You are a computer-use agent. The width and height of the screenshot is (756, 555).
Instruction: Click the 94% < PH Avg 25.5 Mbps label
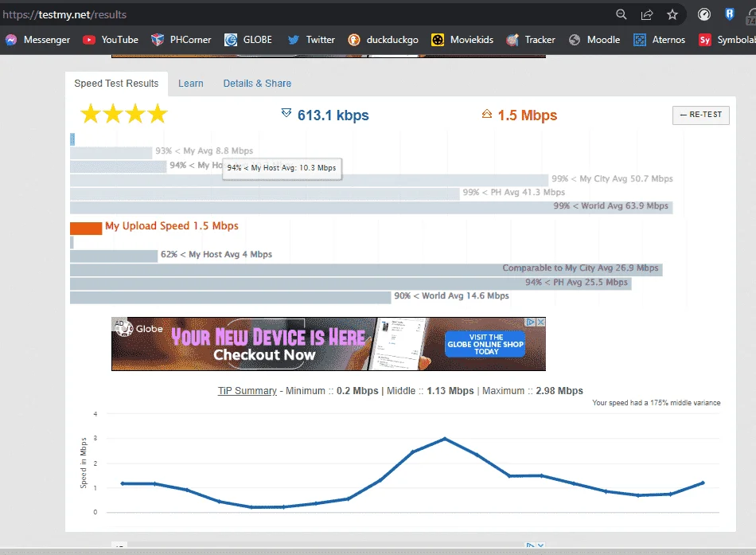pyautogui.click(x=576, y=282)
